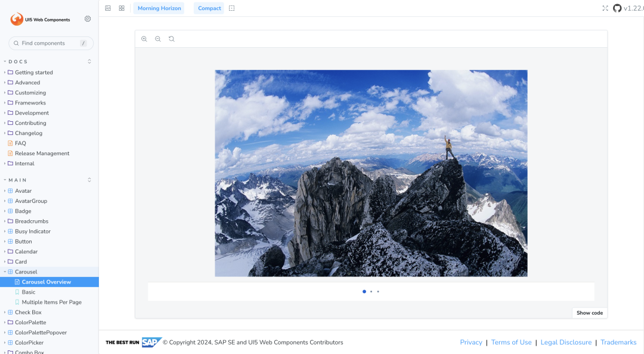644x354 pixels.
Task: Go to the third carousel page dot
Action: 378,291
